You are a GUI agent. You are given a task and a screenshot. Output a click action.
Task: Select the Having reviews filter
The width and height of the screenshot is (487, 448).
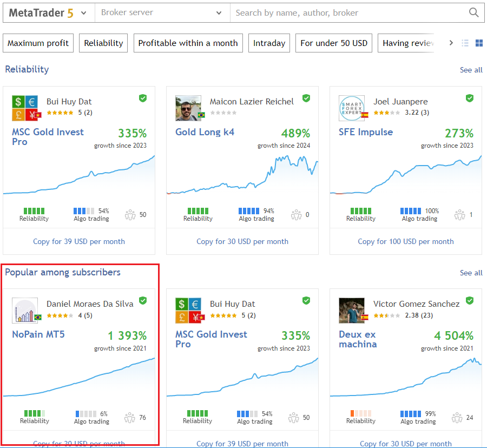click(406, 43)
